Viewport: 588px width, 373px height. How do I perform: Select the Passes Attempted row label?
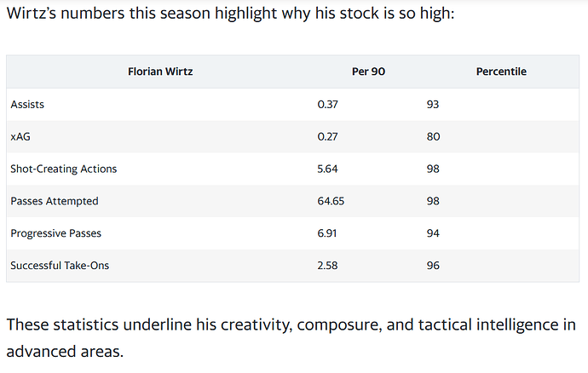[55, 201]
